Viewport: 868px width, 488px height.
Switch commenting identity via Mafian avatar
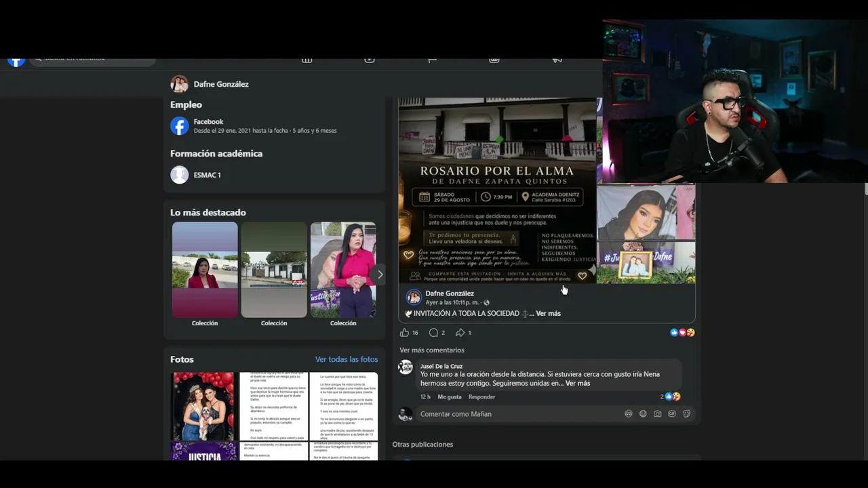point(406,414)
